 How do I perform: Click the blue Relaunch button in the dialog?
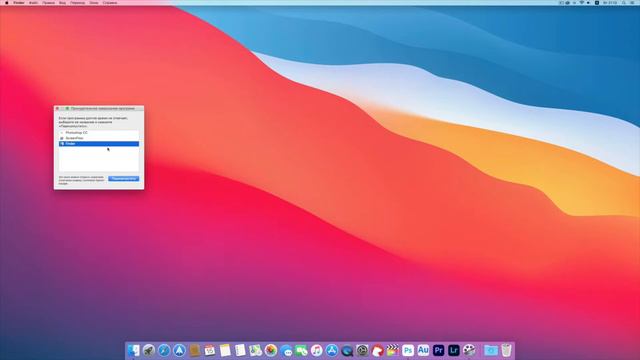click(124, 179)
